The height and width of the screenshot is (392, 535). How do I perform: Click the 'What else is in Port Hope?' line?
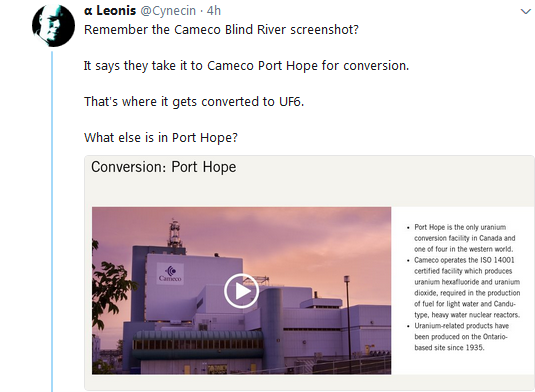[161, 137]
